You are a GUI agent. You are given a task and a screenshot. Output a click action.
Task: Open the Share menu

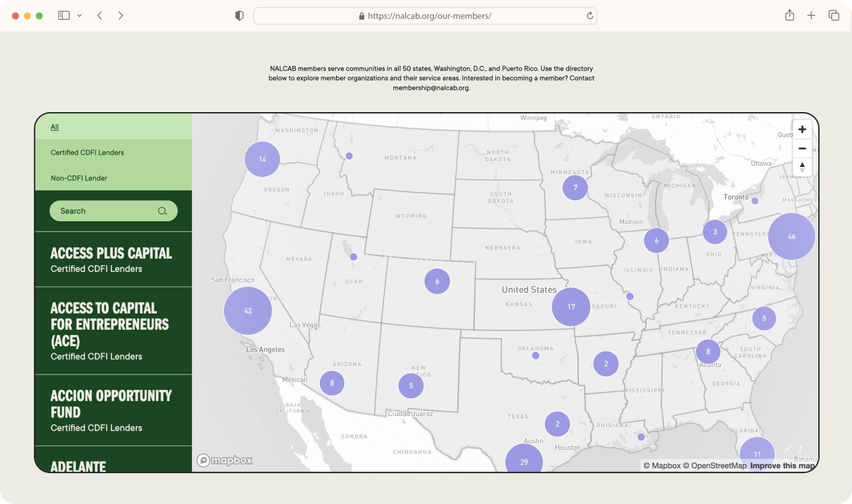pyautogui.click(x=789, y=16)
